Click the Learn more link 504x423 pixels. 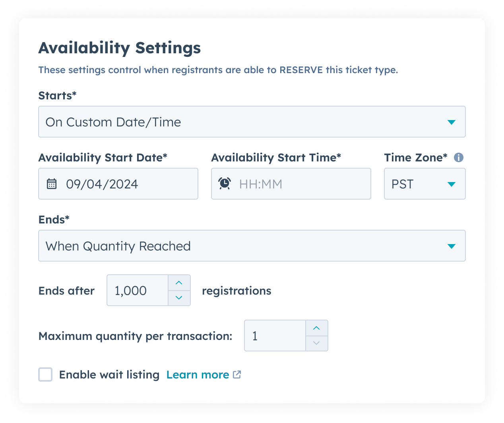(198, 374)
